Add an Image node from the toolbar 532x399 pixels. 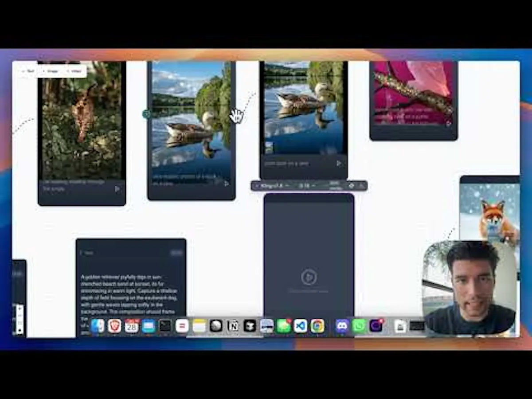click(51, 71)
